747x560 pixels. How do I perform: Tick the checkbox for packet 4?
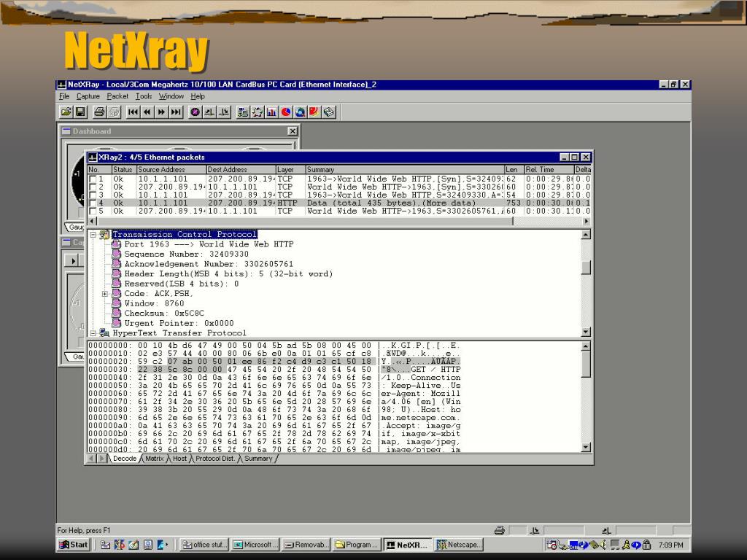(x=93, y=203)
